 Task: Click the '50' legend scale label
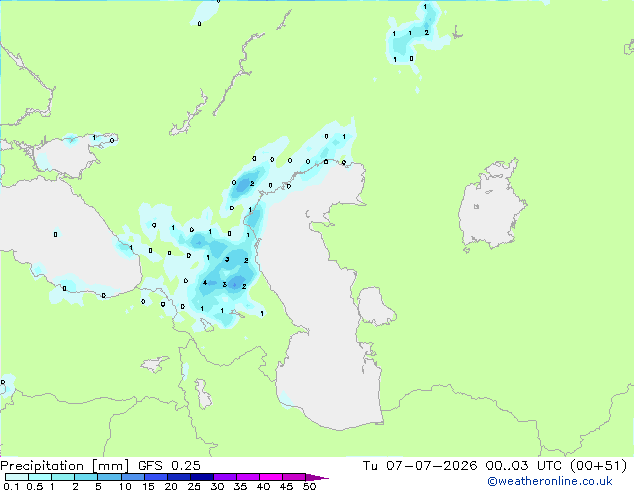pos(309,486)
